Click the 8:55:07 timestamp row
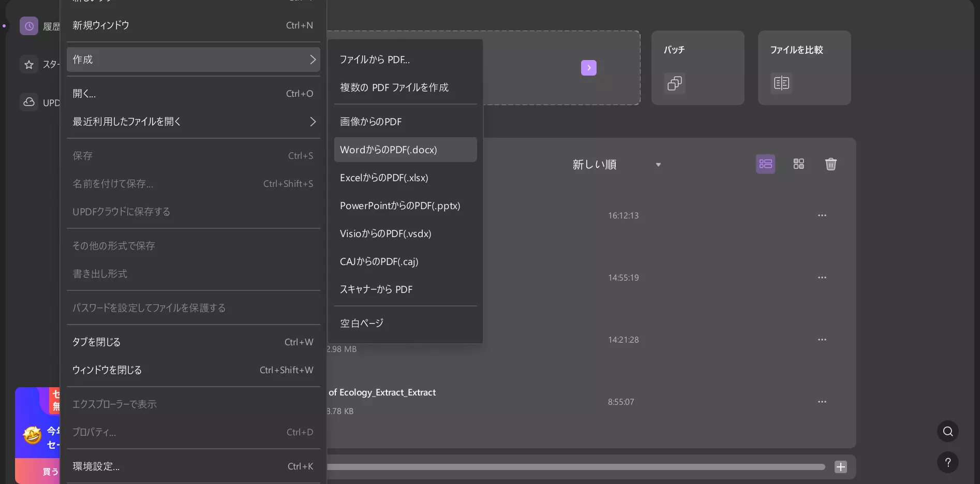The image size is (980, 484). tap(621, 402)
